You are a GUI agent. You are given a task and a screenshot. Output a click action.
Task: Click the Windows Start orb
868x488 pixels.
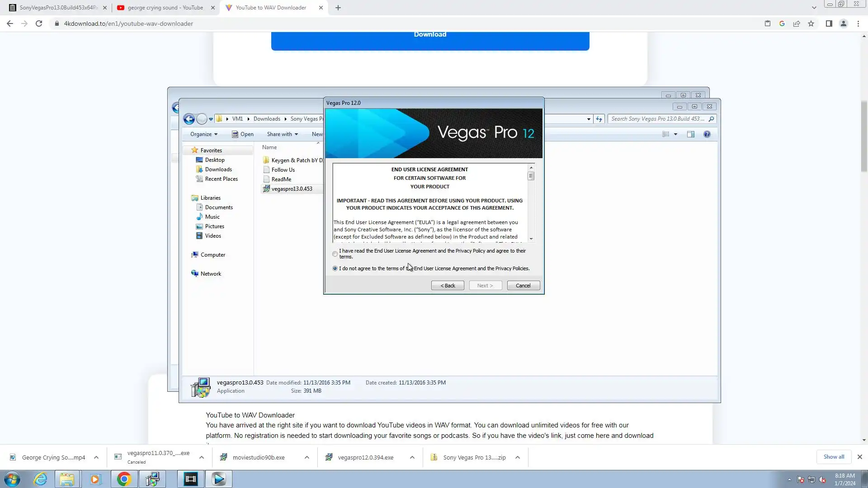tap(12, 479)
